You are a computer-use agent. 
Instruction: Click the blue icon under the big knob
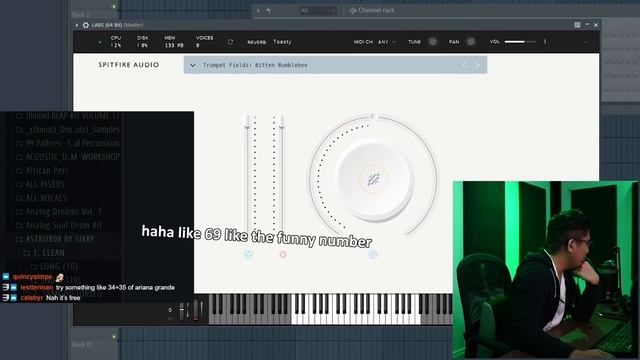[x=373, y=255]
